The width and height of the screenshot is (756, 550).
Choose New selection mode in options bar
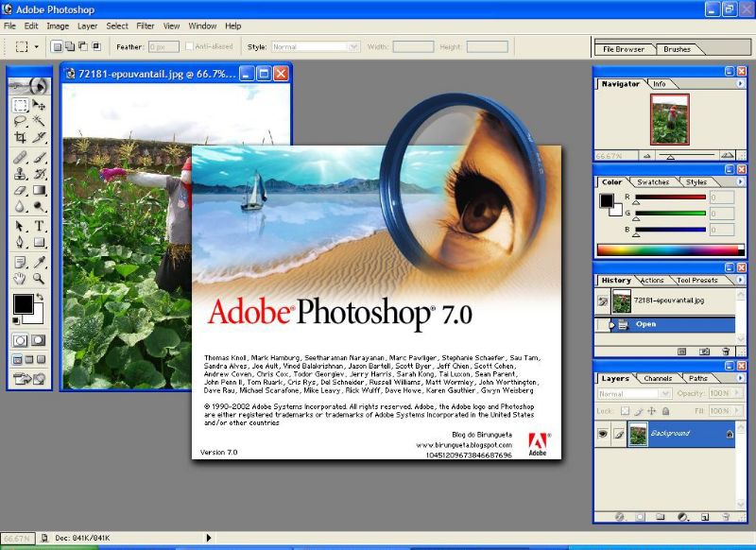point(57,46)
